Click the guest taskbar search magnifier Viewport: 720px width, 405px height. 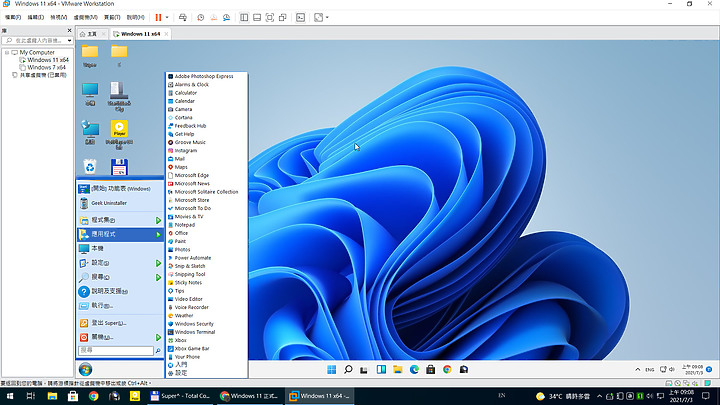coord(348,370)
